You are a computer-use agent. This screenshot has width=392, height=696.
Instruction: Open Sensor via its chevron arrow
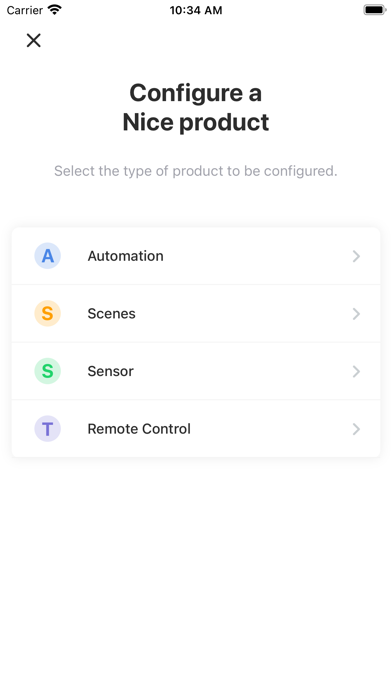(356, 372)
